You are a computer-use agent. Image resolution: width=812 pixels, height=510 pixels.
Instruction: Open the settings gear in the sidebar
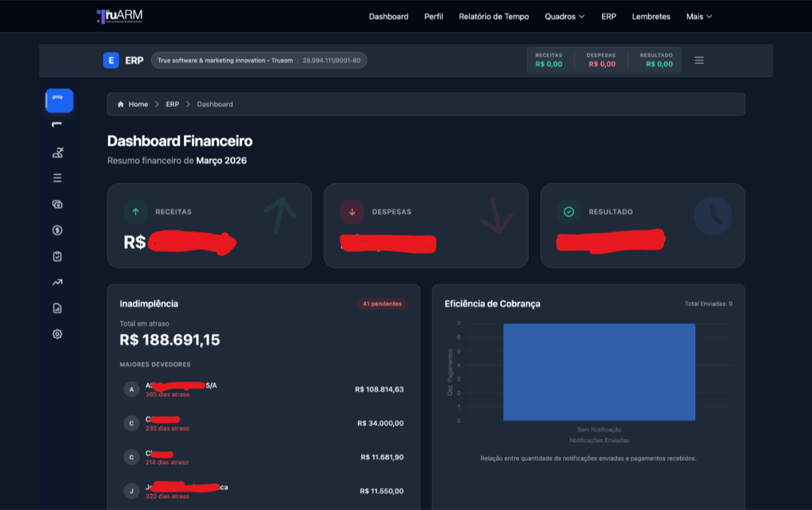click(x=58, y=334)
